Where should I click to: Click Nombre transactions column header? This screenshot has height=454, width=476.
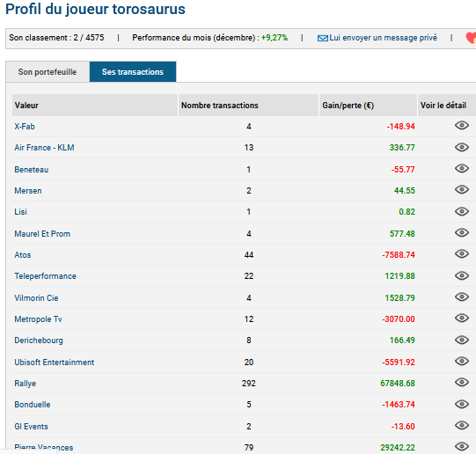pos(248,106)
